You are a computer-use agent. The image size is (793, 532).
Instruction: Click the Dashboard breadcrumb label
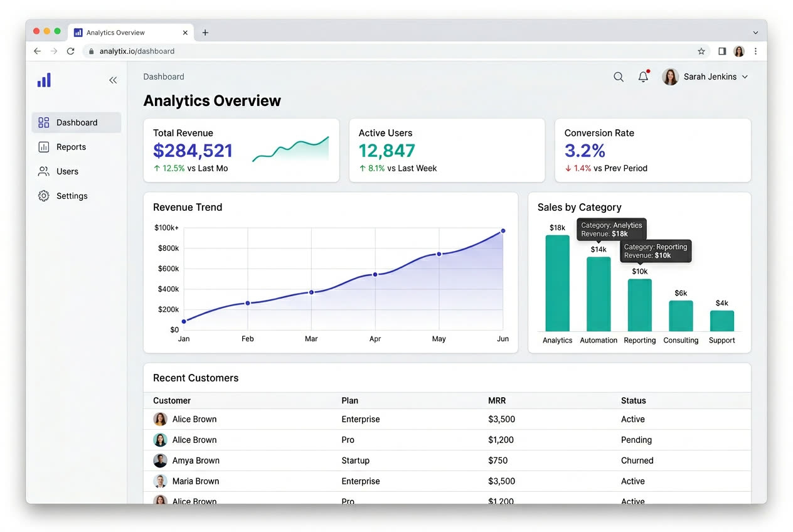(x=163, y=77)
